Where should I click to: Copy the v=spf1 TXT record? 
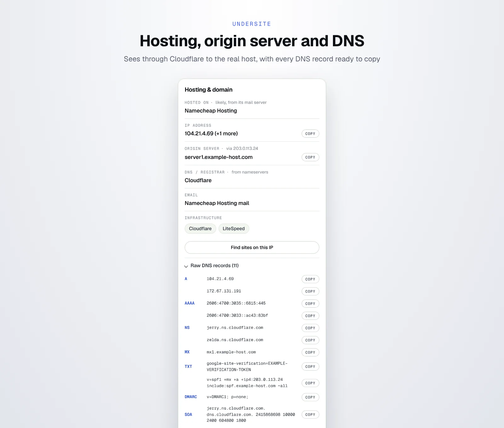click(310, 383)
